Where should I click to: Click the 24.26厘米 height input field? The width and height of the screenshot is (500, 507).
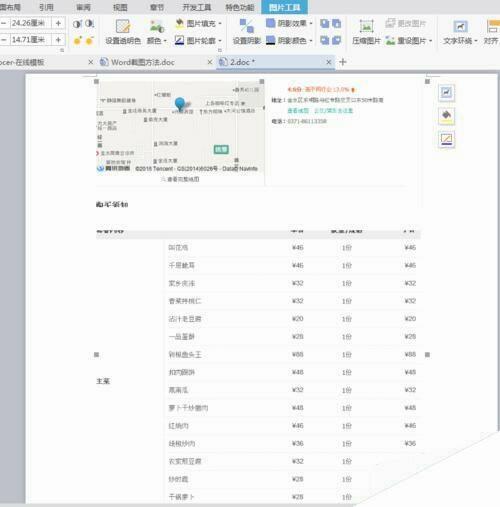pos(30,23)
